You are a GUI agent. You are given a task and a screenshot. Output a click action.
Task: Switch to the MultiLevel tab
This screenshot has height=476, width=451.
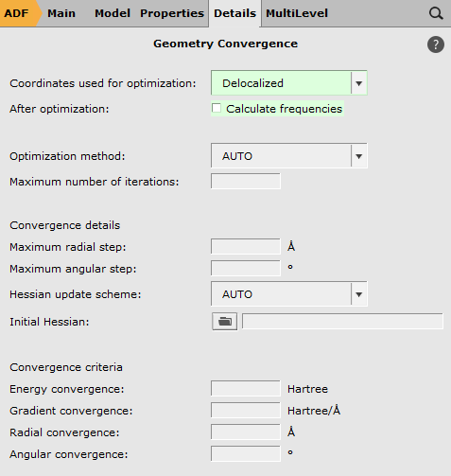pyautogui.click(x=297, y=13)
